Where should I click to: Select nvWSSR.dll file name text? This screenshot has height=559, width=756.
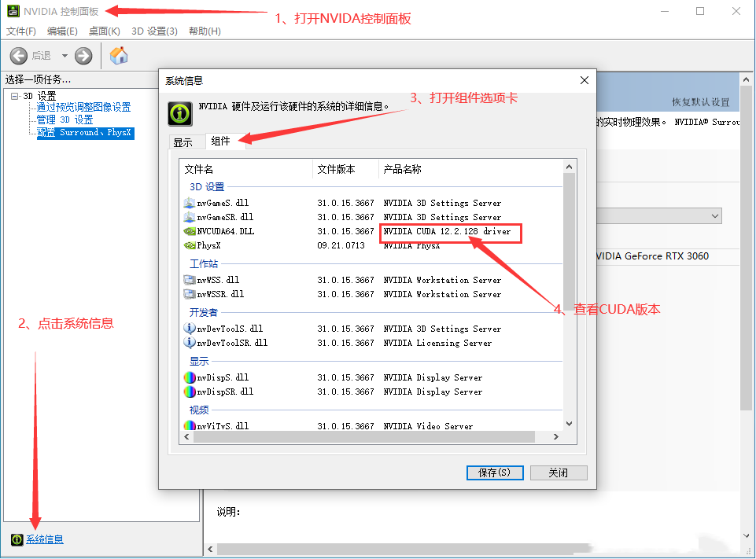[x=220, y=294]
